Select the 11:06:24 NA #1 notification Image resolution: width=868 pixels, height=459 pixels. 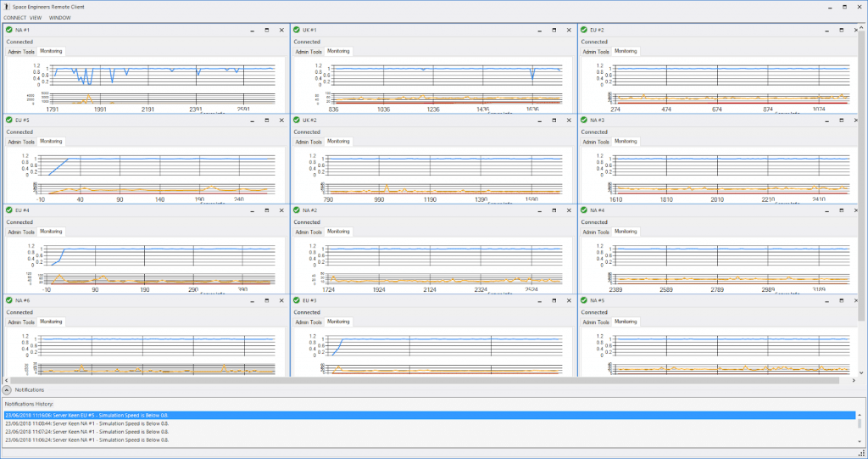(x=430, y=440)
